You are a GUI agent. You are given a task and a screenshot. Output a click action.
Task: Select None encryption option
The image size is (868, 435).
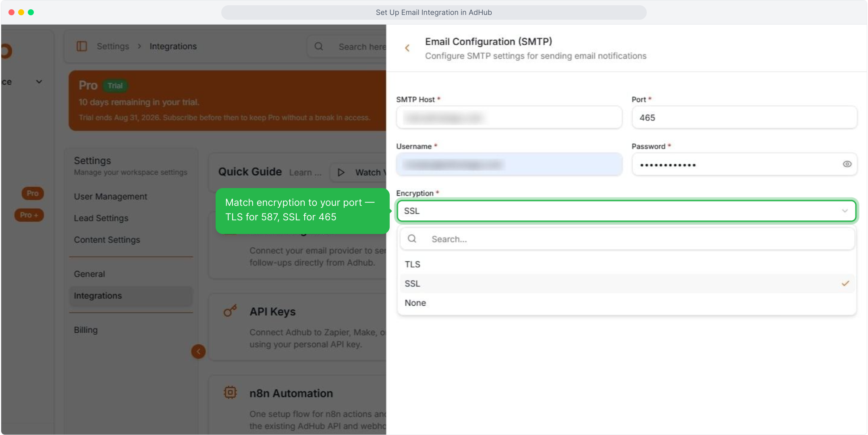pyautogui.click(x=626, y=303)
